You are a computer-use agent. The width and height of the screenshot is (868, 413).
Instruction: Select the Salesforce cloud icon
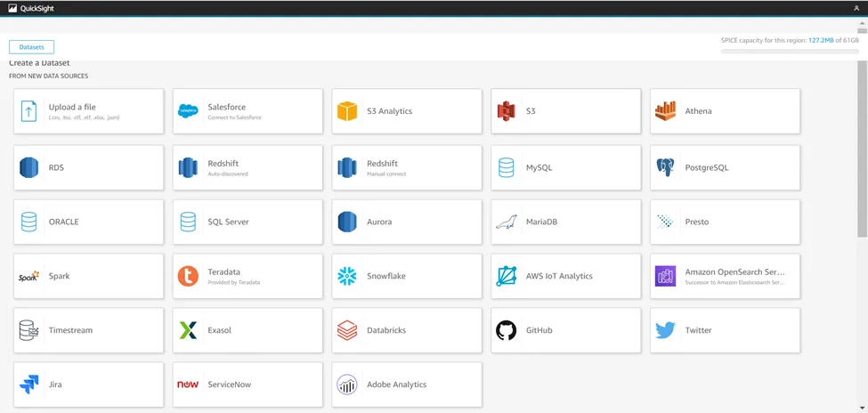(x=188, y=110)
